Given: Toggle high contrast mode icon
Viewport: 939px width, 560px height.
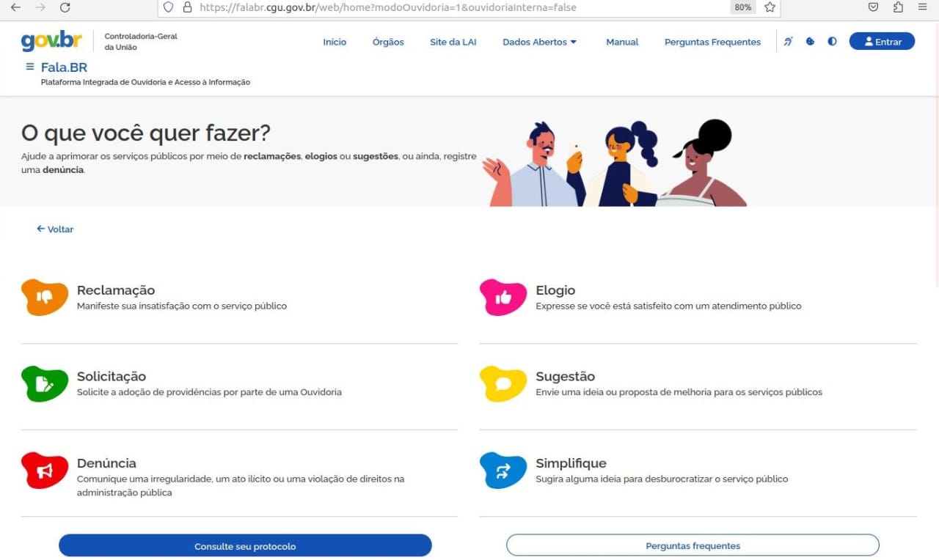Looking at the screenshot, I should coord(832,42).
